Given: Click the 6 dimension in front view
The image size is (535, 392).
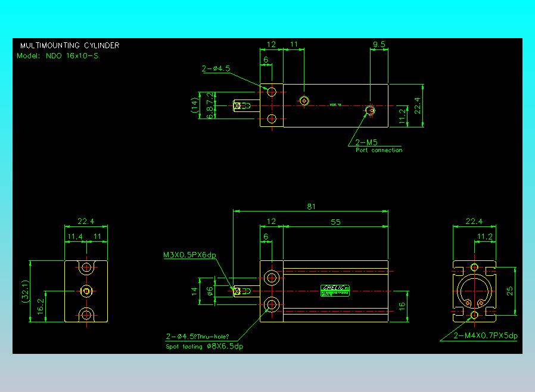Looking at the screenshot, I should pos(266,237).
